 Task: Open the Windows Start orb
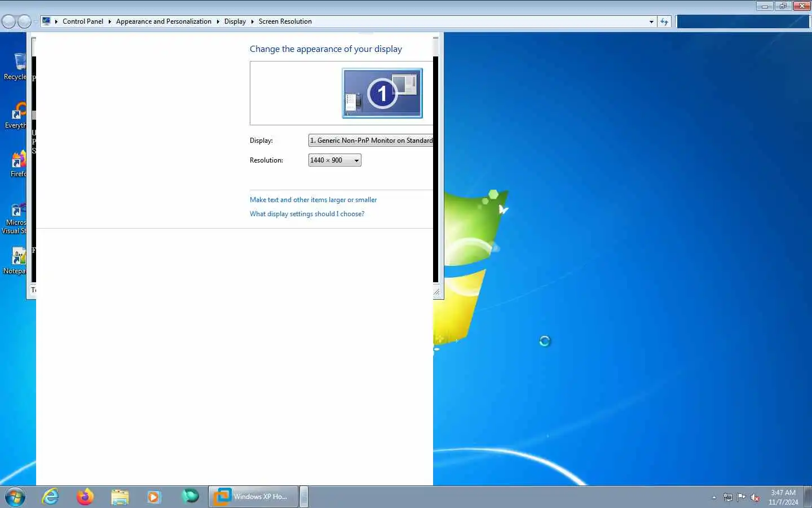click(x=15, y=497)
